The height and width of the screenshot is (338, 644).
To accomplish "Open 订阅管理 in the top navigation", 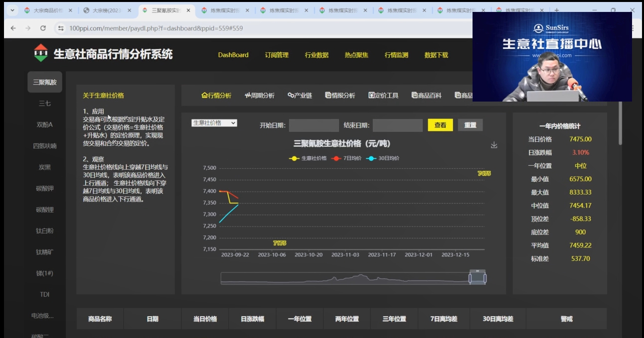I will [x=277, y=55].
